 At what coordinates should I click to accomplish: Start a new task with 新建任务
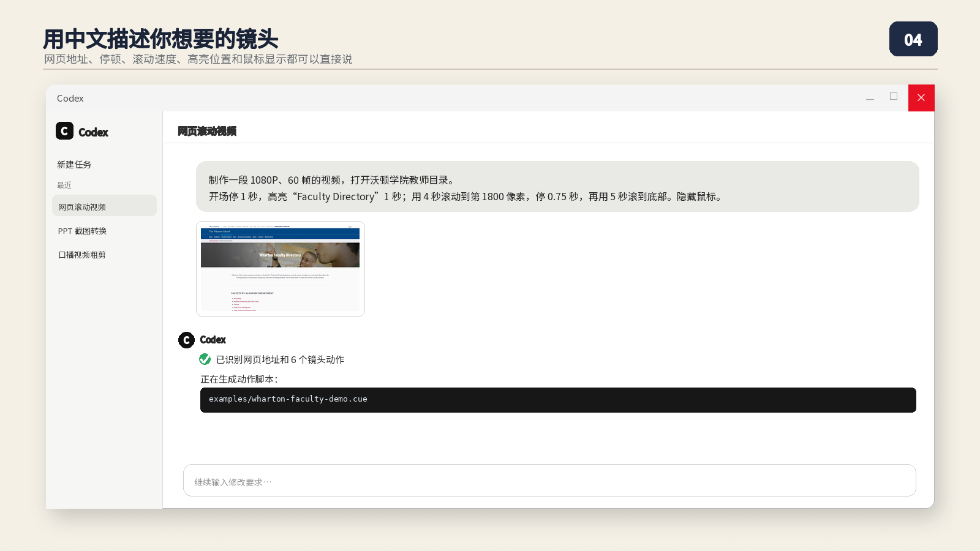pyautogui.click(x=74, y=165)
